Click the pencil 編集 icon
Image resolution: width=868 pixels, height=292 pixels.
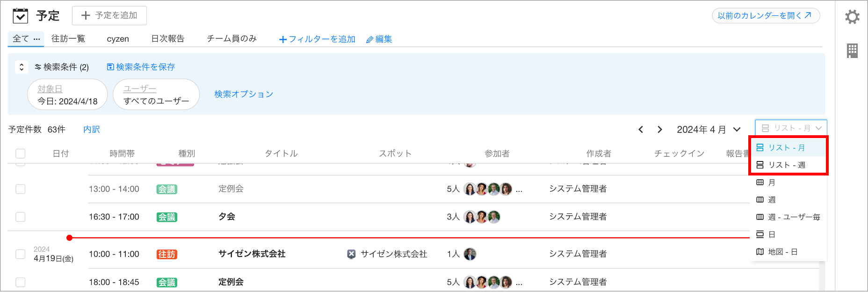(x=369, y=40)
